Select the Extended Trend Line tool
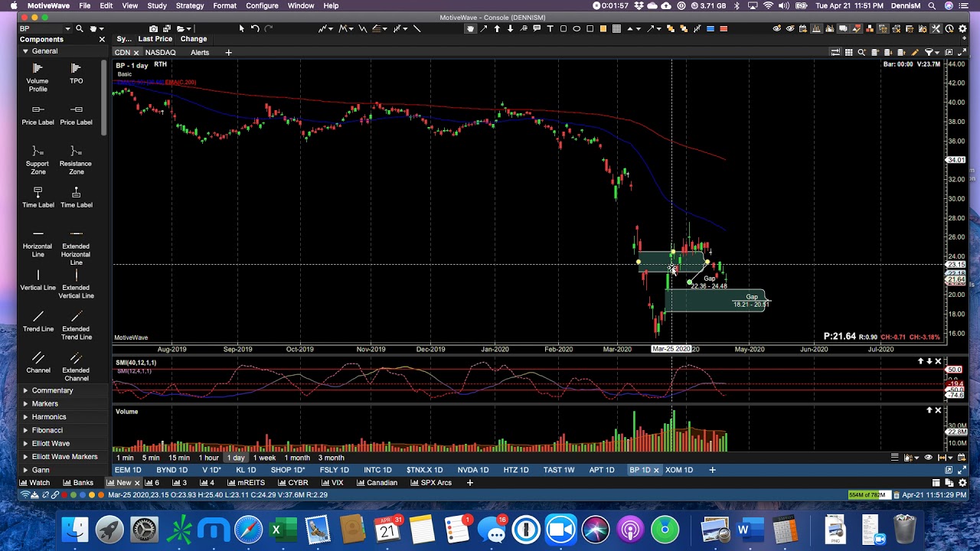980x551 pixels. tap(76, 326)
